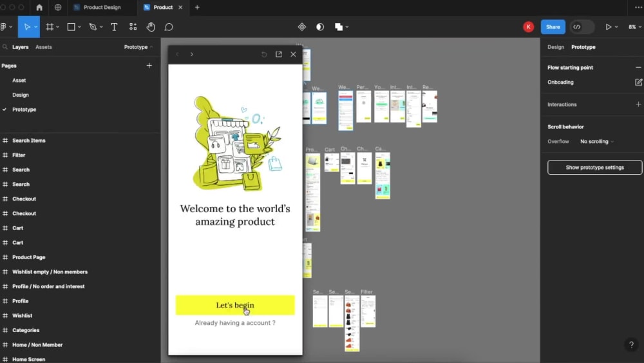Select the Filter frame on canvas

click(x=368, y=311)
